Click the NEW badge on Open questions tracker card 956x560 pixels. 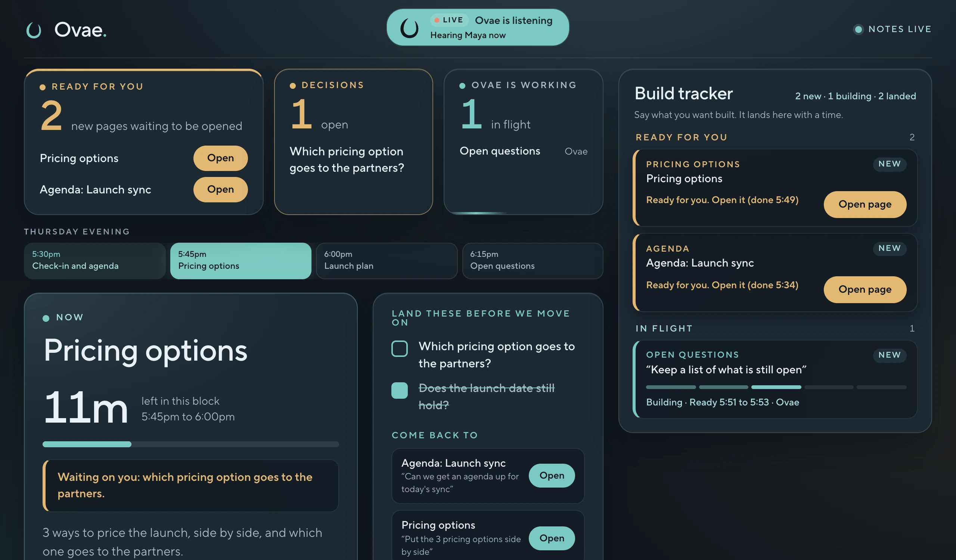tap(890, 355)
